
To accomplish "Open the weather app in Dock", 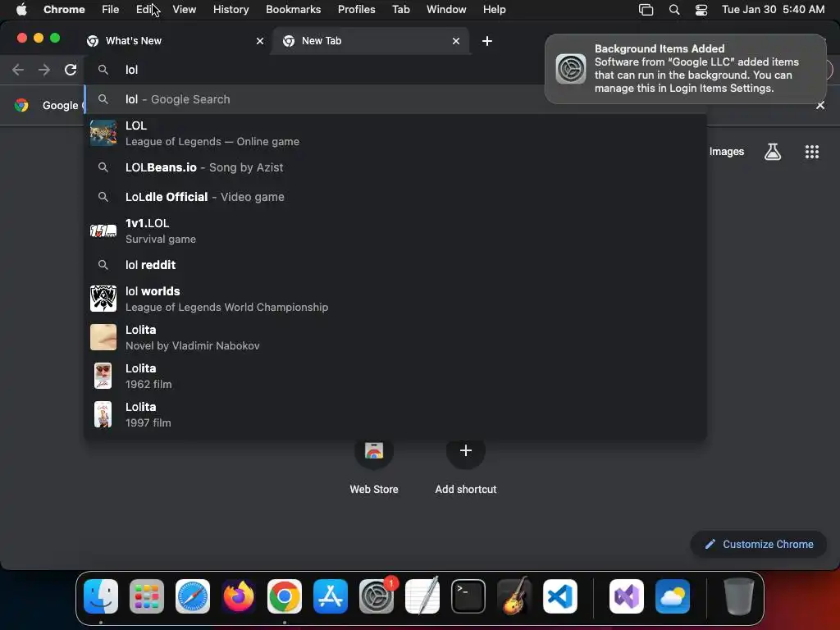I will click(673, 596).
